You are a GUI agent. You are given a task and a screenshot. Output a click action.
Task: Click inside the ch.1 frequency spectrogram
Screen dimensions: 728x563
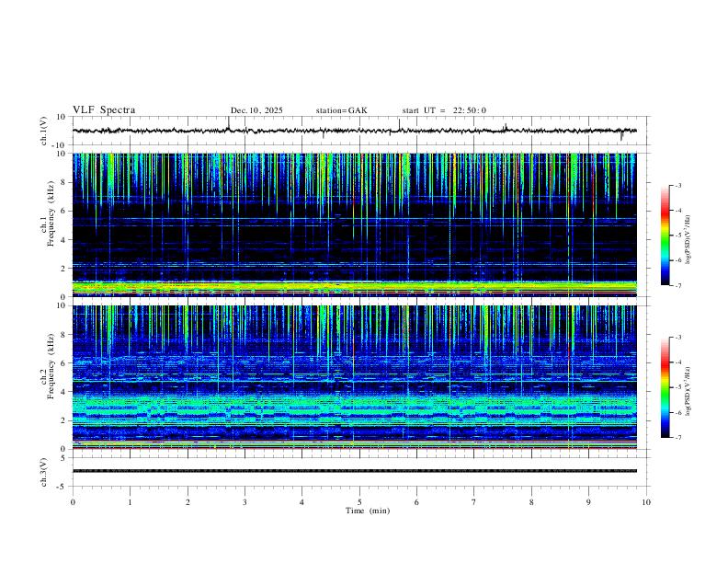click(355, 224)
